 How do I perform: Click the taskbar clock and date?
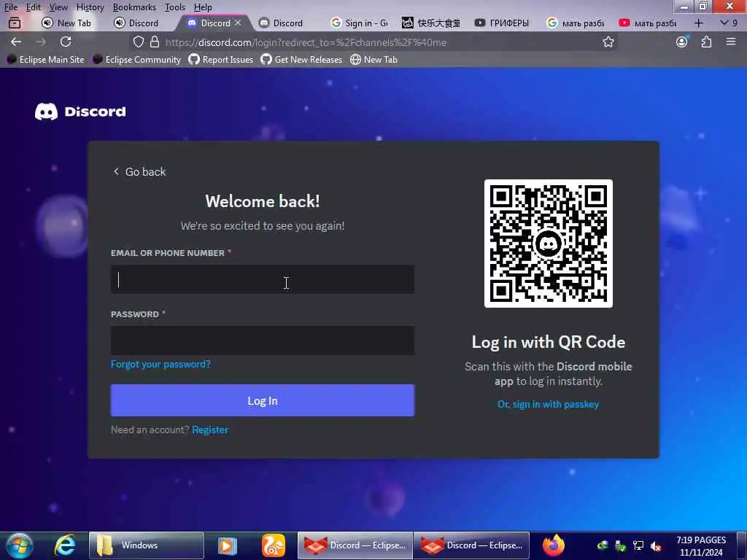[x=701, y=546]
